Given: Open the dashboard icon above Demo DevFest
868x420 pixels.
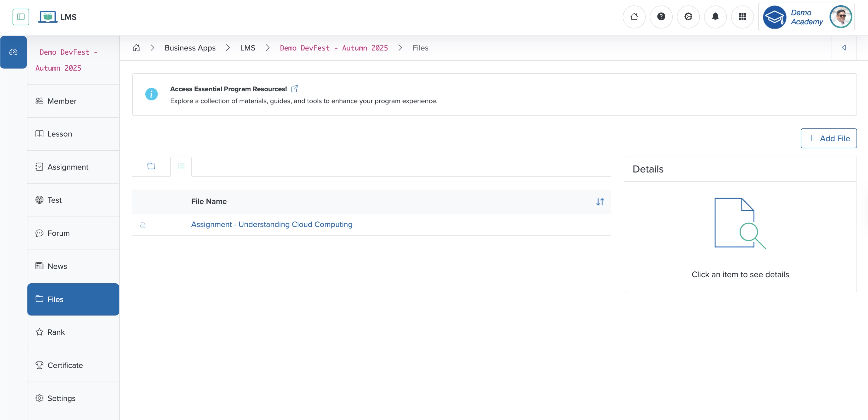Looking at the screenshot, I should 14,52.
